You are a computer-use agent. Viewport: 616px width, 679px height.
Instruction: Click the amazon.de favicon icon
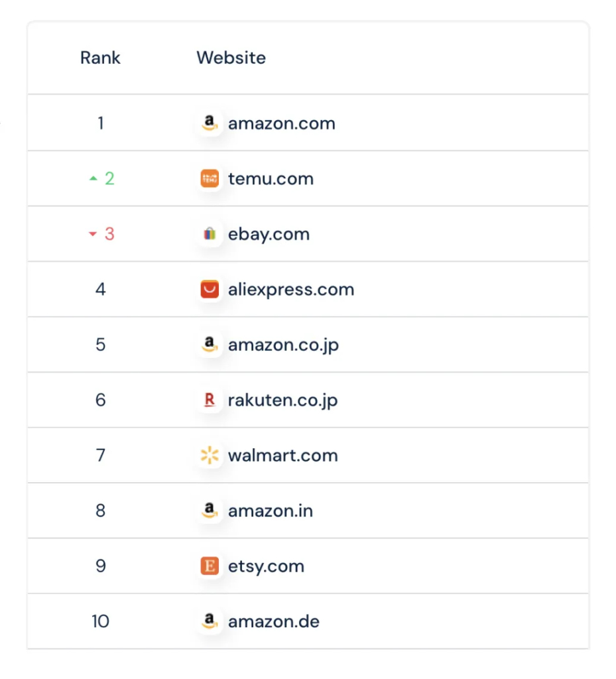(x=210, y=621)
